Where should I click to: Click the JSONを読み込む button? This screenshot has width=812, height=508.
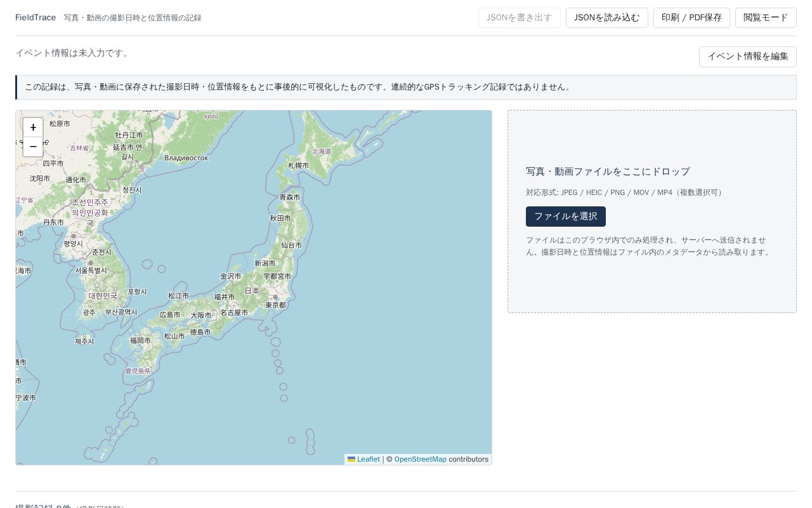tap(607, 18)
